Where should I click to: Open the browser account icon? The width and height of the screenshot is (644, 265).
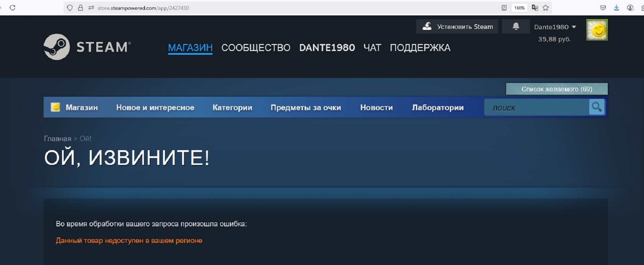click(x=630, y=8)
